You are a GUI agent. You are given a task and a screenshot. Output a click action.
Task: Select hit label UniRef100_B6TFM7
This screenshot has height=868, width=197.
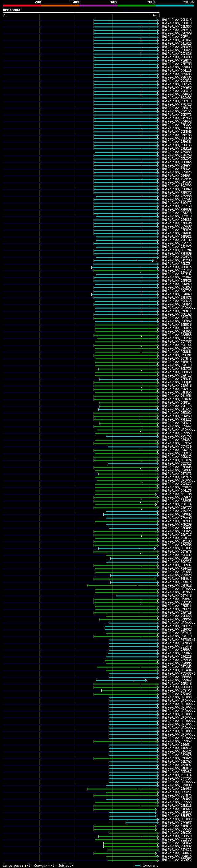pyautogui.click(x=177, y=274)
